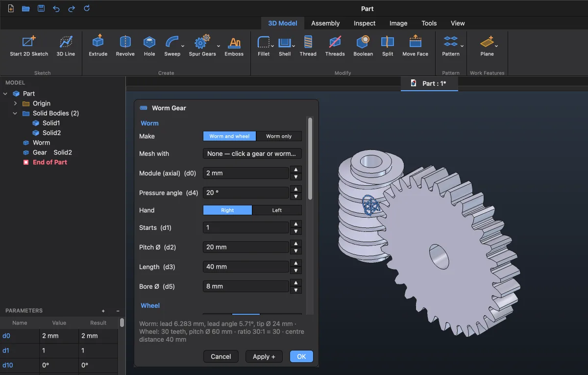Click the Mesh with picker button
Image resolution: width=588 pixels, height=375 pixels.
(x=252, y=153)
